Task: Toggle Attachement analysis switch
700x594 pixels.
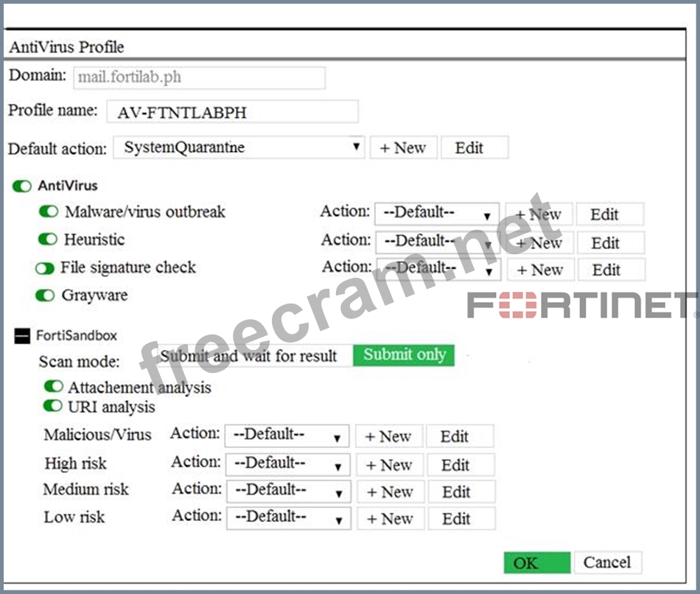Action: (54, 386)
